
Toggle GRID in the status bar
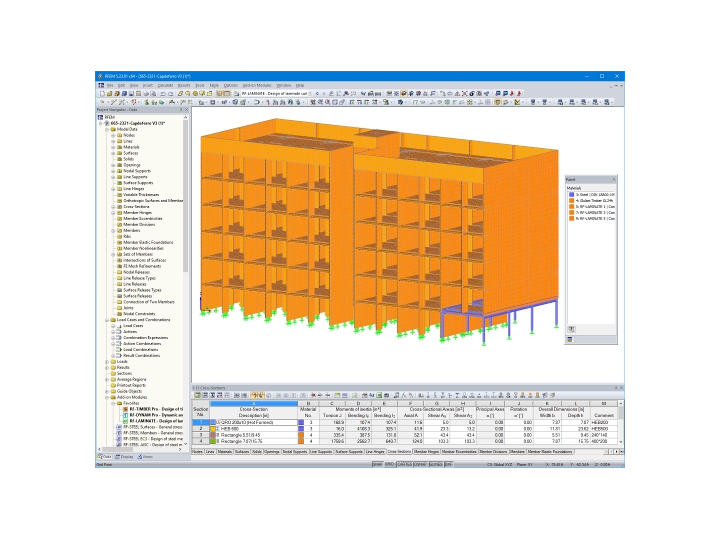coord(389,465)
